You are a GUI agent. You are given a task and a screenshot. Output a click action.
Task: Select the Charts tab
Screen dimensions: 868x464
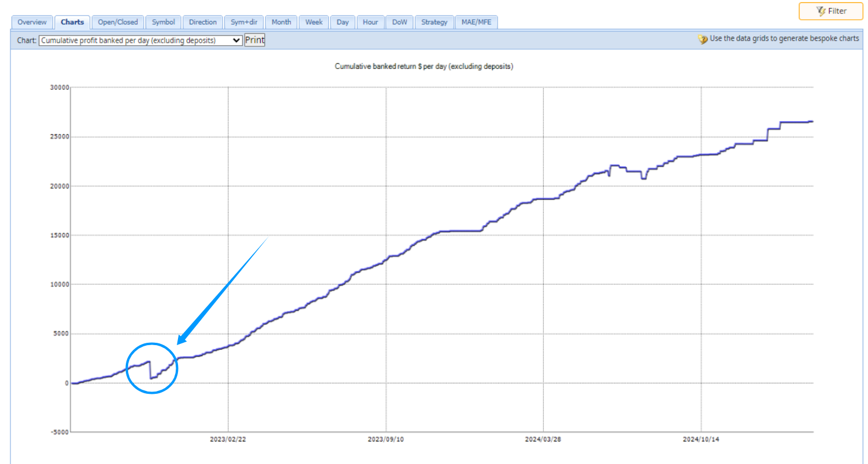(x=72, y=22)
